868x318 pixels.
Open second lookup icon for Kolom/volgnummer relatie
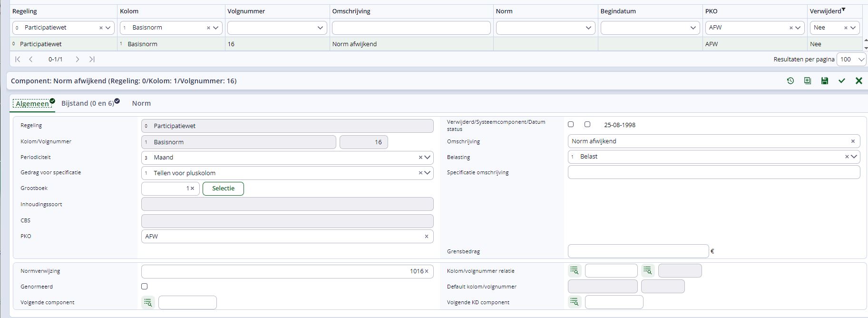(647, 270)
